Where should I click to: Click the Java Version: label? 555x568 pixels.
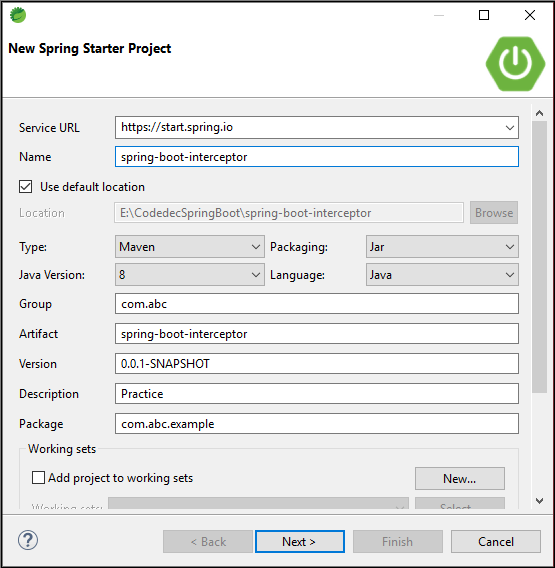pos(52,275)
